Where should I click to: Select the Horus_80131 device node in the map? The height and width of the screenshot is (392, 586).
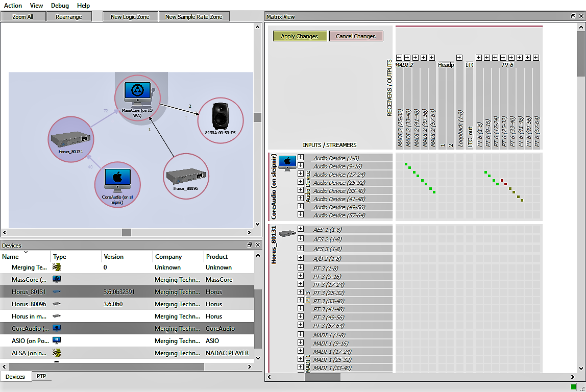point(70,139)
